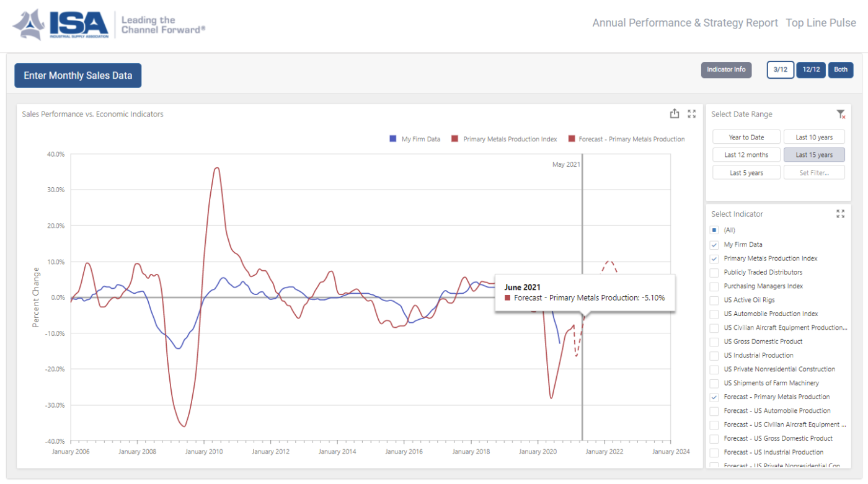The height and width of the screenshot is (484, 868).
Task: Expand the chart to fullscreen
Action: (692, 113)
